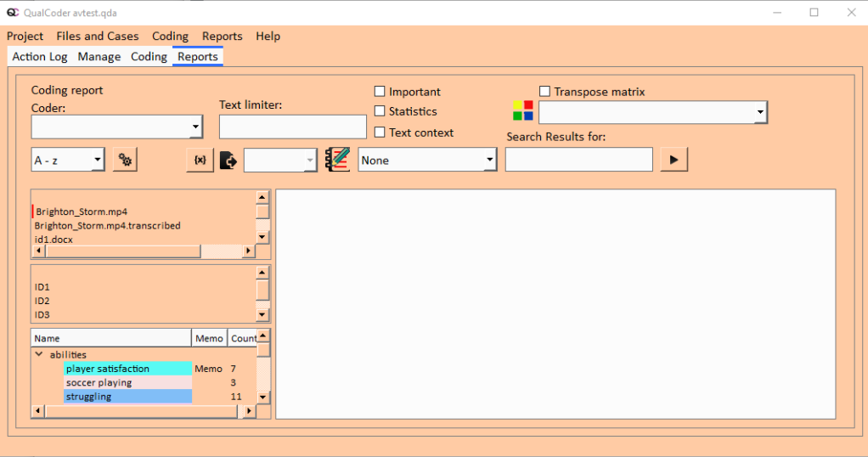Click the gears options icon button
868x457 pixels.
[125, 160]
